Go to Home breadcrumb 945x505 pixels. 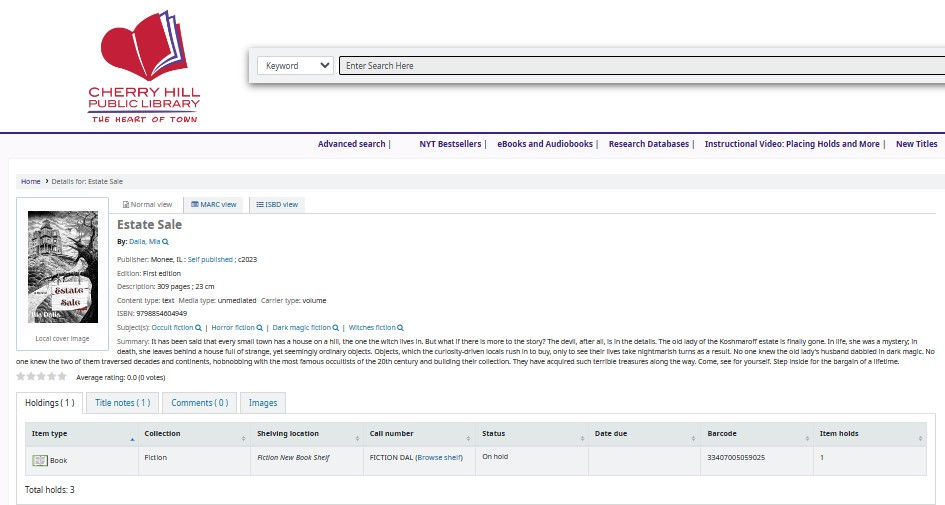click(x=31, y=181)
